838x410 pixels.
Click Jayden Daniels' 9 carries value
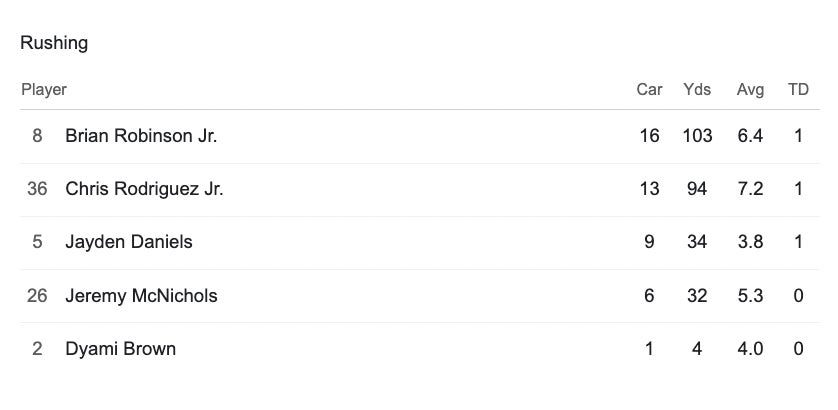[x=649, y=242]
